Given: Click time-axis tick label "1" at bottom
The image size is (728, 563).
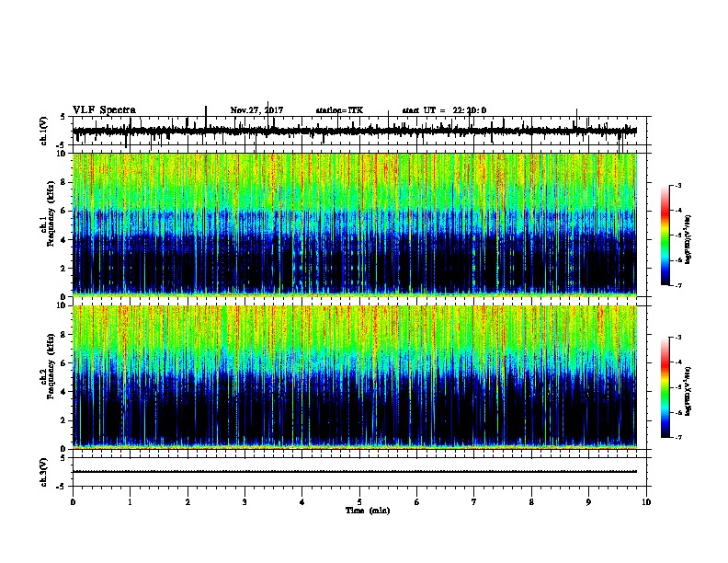Looking at the screenshot, I should 130,502.
